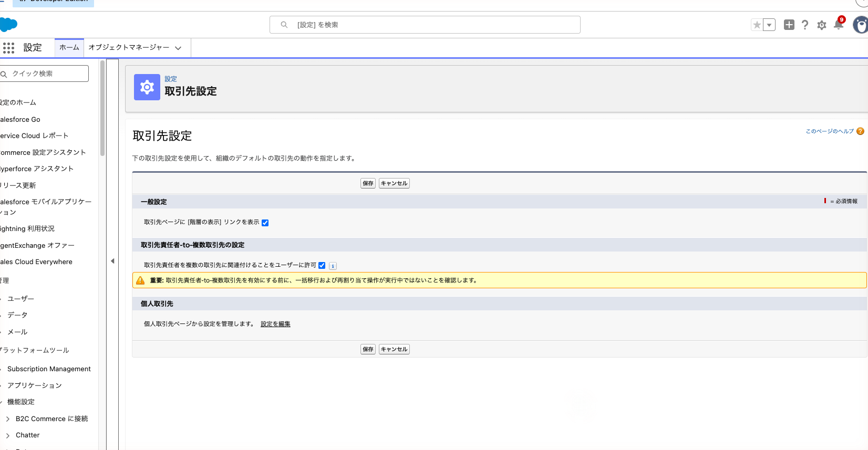Open Sales Cloud Everywhere in sidebar
Viewport: 868px width, 450px height.
(36, 261)
